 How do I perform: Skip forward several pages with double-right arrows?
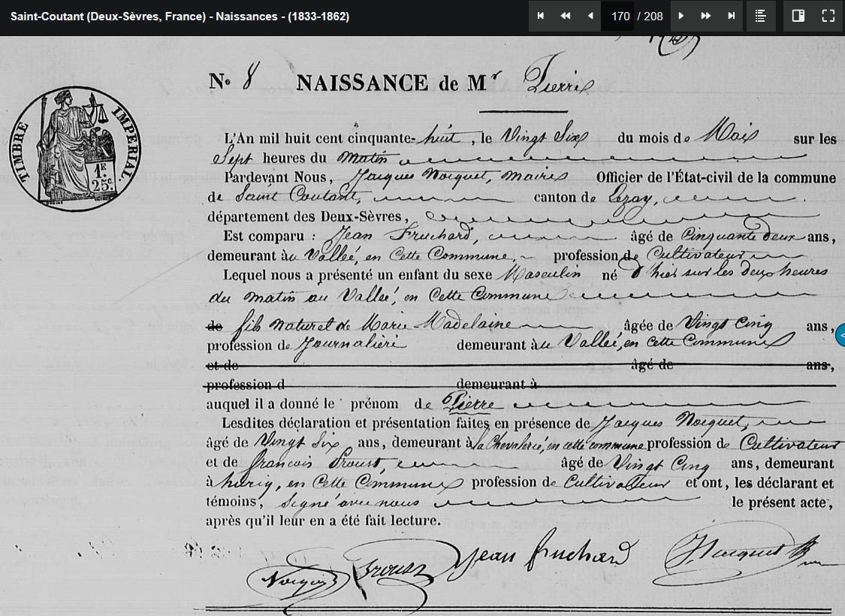tap(705, 16)
